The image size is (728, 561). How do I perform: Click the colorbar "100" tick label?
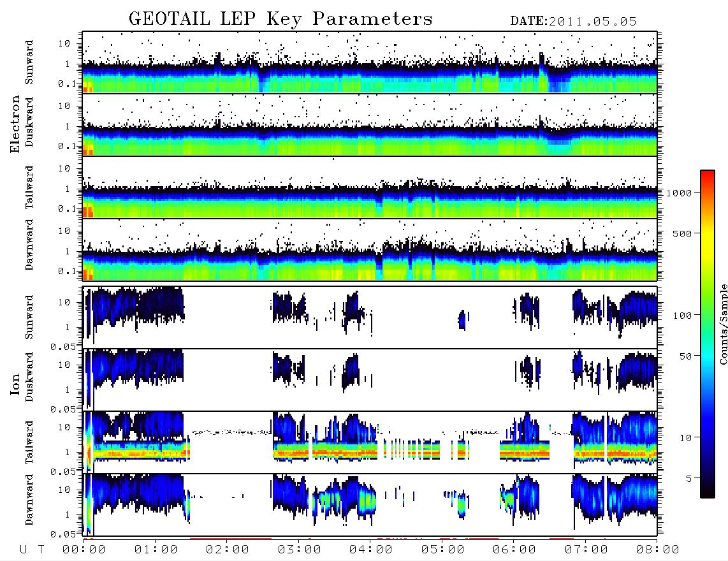682,316
